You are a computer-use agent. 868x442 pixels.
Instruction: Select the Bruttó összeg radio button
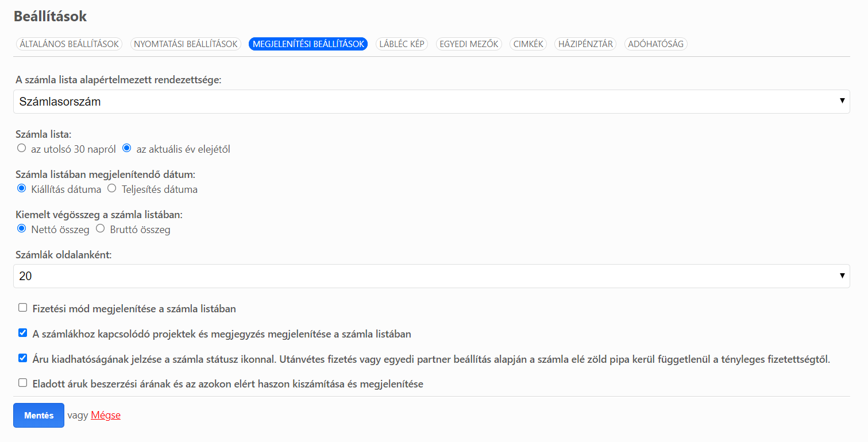[x=100, y=228]
